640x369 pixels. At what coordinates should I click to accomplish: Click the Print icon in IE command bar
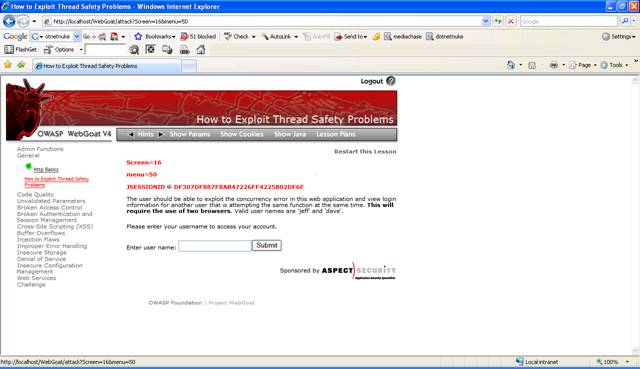pyautogui.click(x=553, y=65)
